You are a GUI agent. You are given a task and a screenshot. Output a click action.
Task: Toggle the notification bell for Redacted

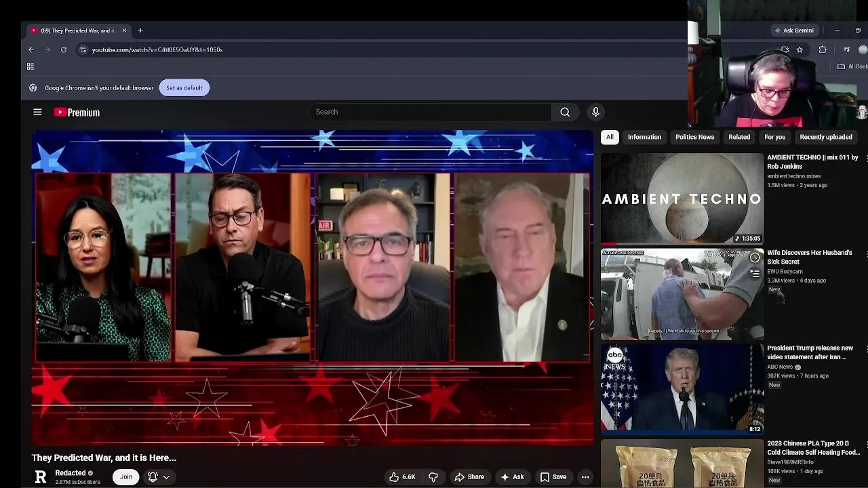[153, 477]
